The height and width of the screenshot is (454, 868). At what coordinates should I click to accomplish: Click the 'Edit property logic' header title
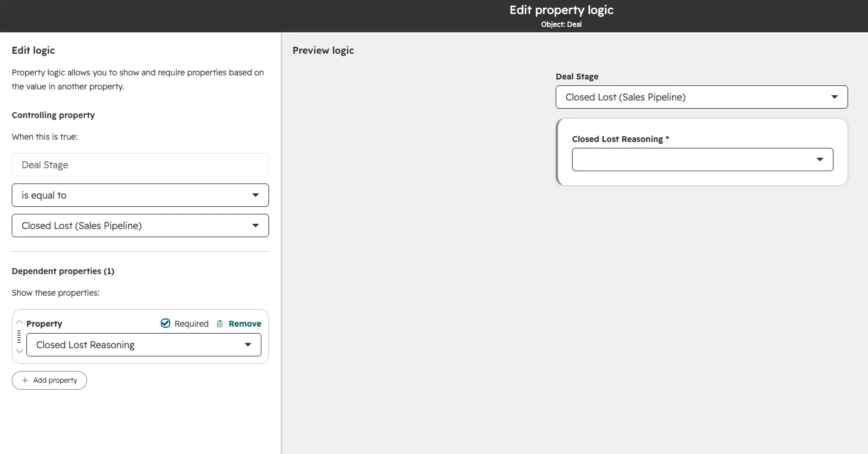click(x=562, y=10)
